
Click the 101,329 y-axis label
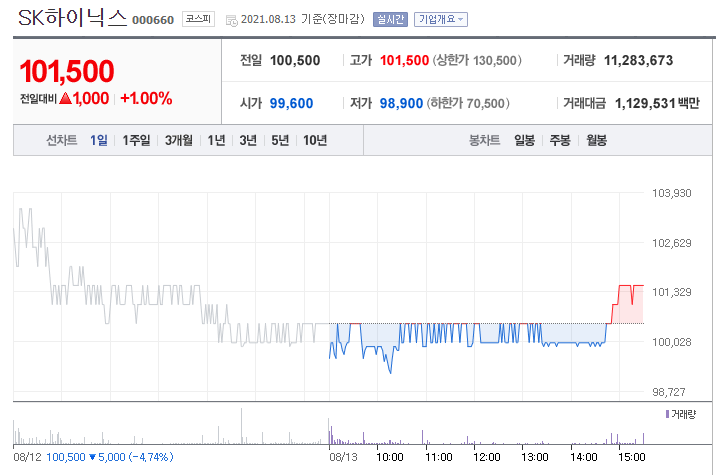(672, 292)
